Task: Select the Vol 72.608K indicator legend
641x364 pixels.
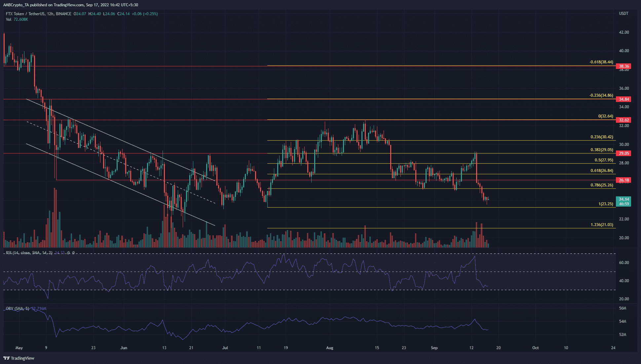Action: click(x=17, y=19)
